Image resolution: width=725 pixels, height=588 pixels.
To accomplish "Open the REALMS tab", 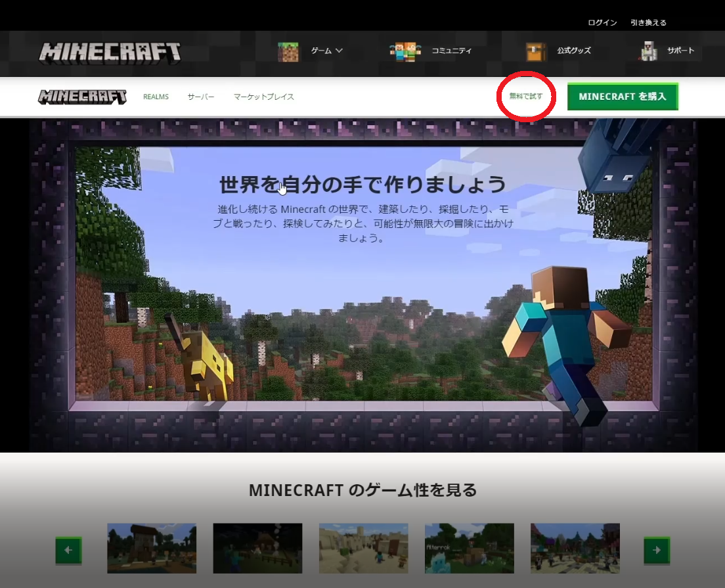I will point(156,97).
